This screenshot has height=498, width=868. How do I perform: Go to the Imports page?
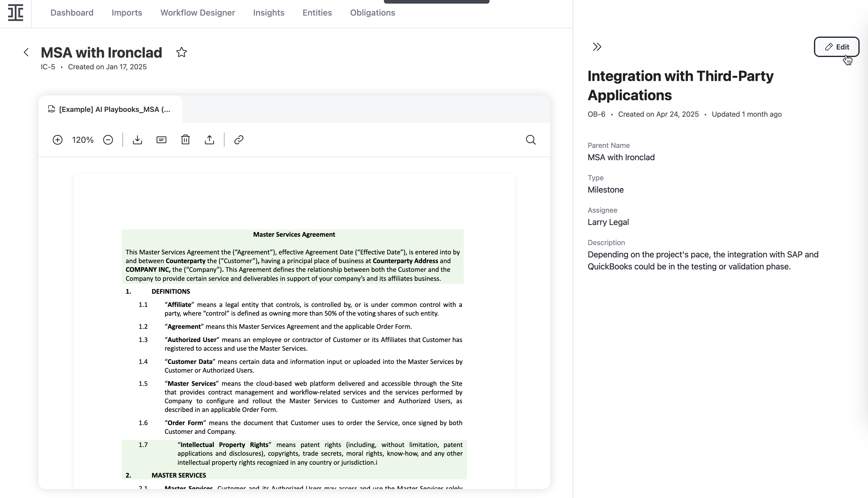click(x=127, y=13)
